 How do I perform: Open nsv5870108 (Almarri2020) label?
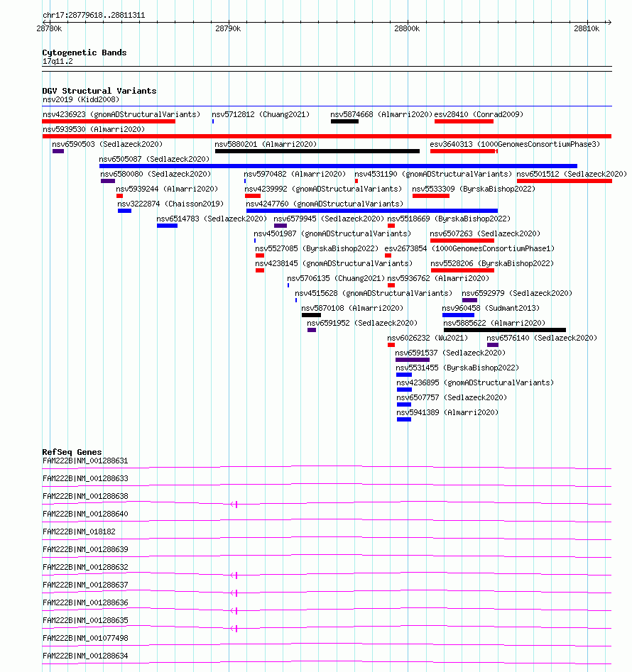coord(352,308)
